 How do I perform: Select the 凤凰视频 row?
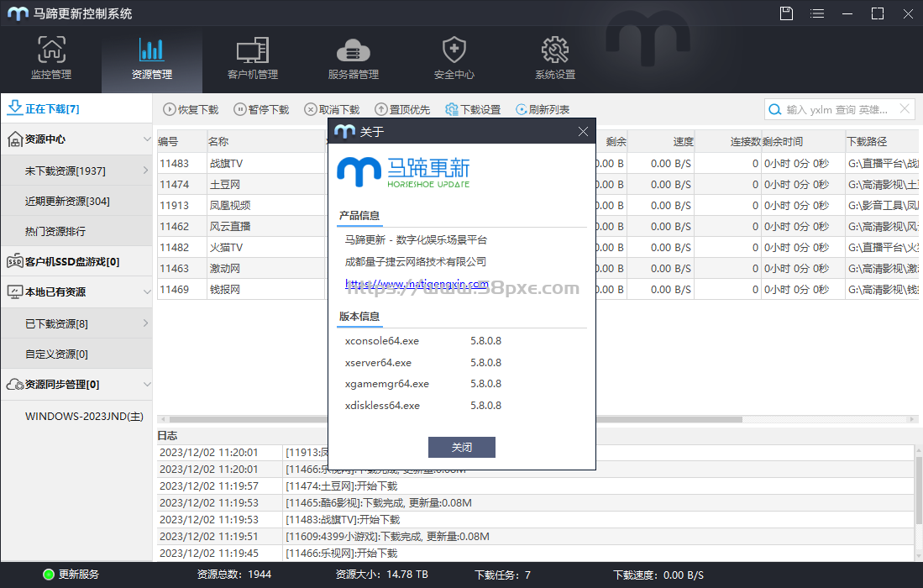pos(241,206)
